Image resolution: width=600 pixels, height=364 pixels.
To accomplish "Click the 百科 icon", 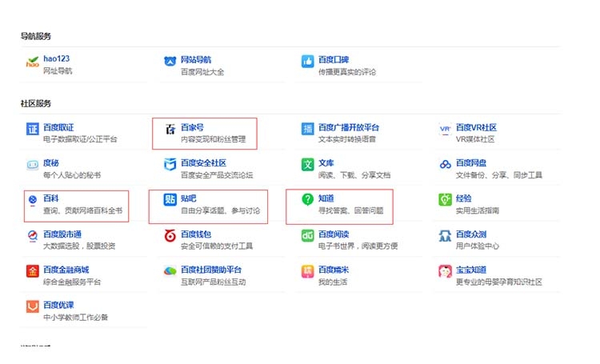I will (x=33, y=199).
